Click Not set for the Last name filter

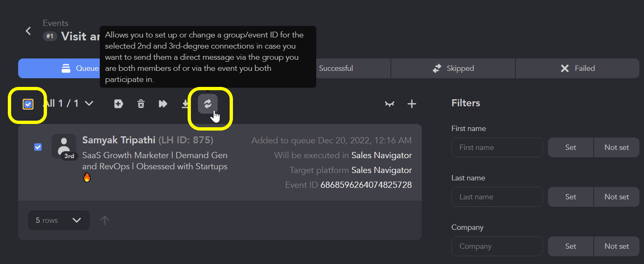[617, 197]
